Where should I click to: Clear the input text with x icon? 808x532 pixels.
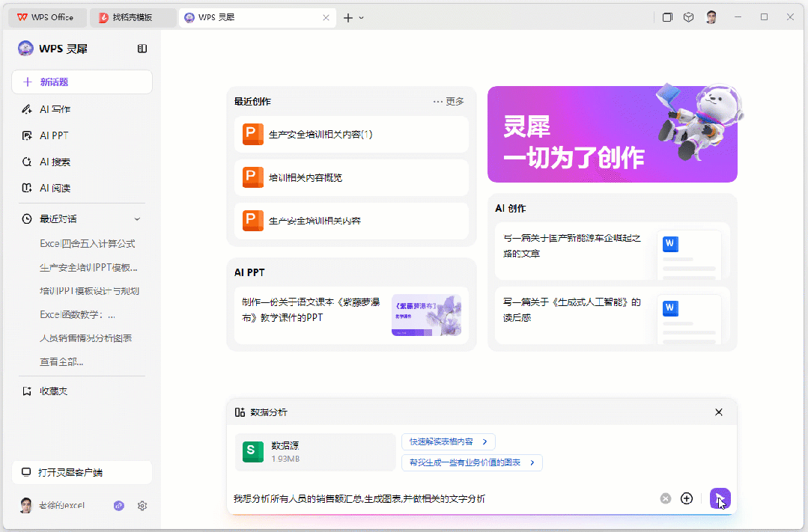click(x=666, y=498)
